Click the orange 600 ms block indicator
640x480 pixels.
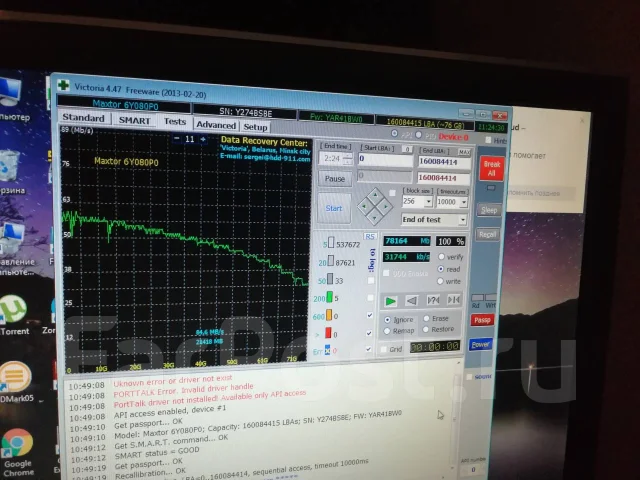pos(329,315)
